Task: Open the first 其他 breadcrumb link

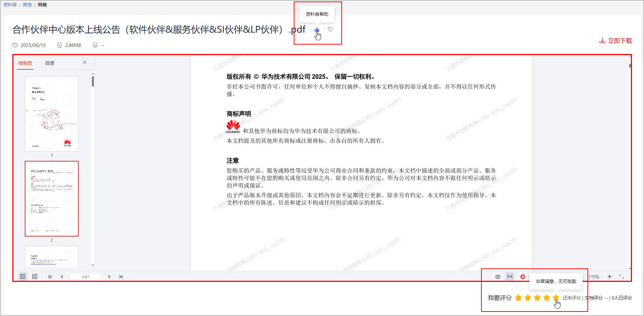Action: 27,5
